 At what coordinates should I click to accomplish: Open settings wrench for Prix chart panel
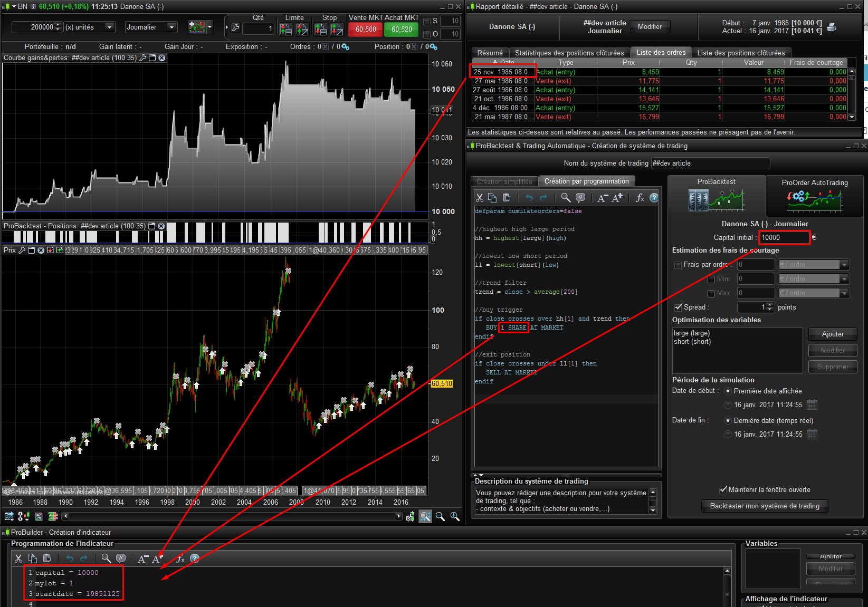point(22,250)
